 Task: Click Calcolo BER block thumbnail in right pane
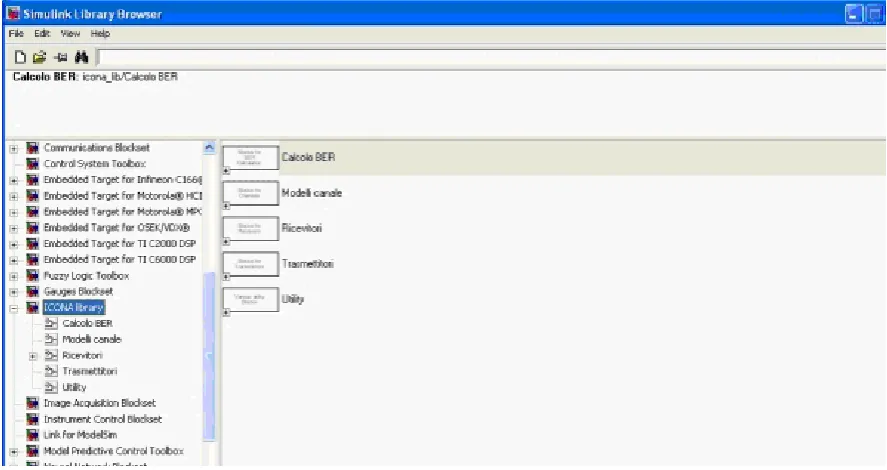(x=251, y=158)
